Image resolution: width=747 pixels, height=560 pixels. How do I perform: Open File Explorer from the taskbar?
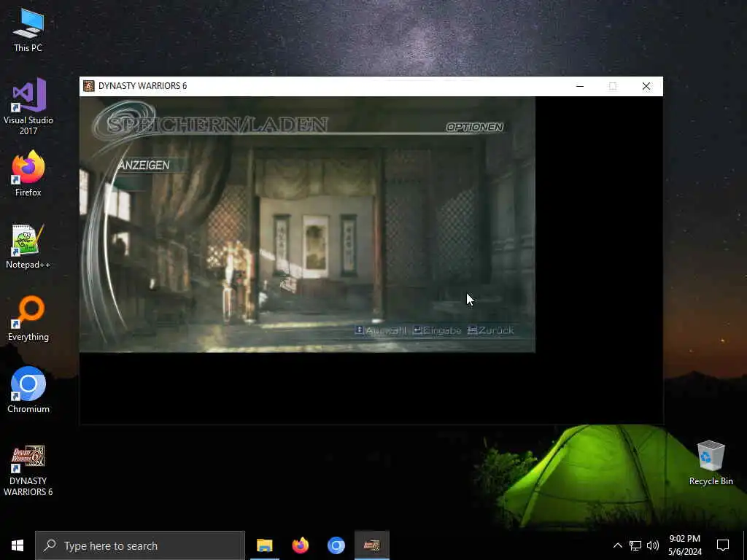point(265,545)
